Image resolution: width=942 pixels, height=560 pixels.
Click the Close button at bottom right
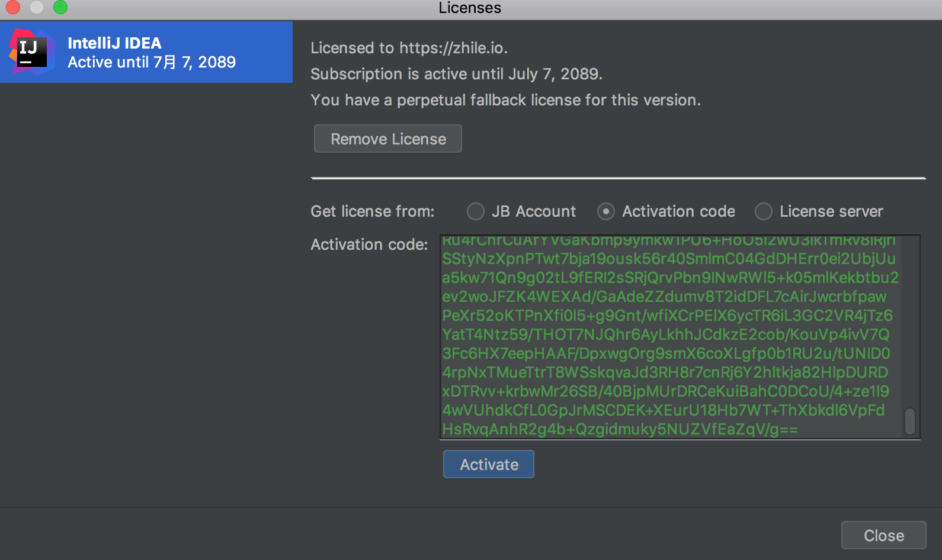[x=884, y=535]
